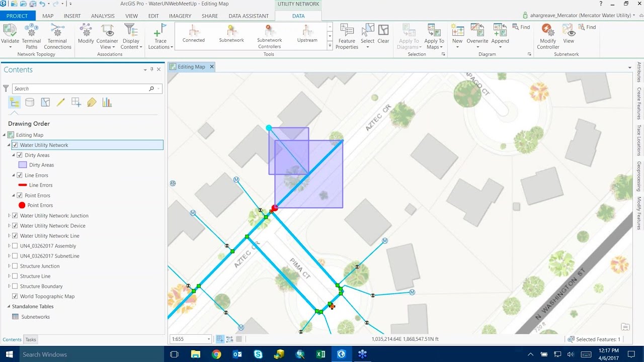Screen dimensions: 644x362
Task: Uncheck the Water Utility Network layer
Action: click(x=15, y=145)
